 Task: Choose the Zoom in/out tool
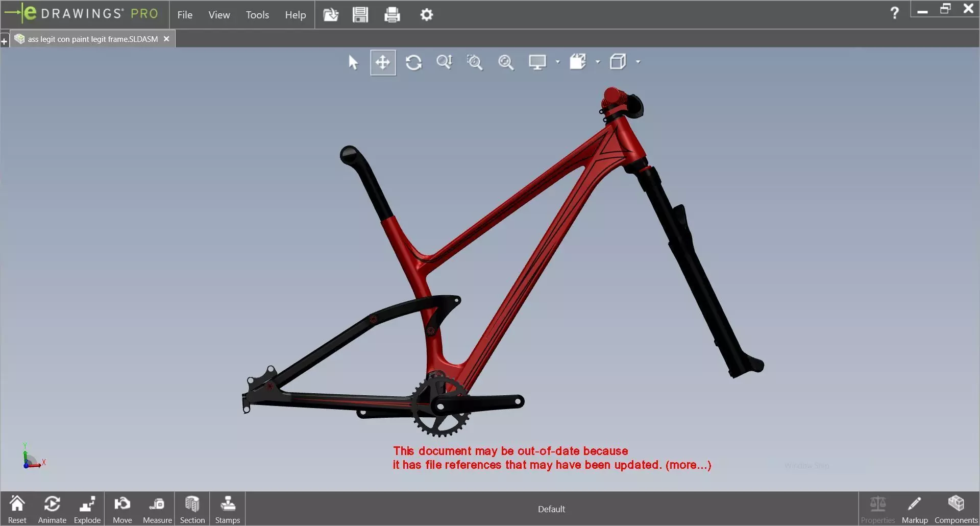click(444, 62)
